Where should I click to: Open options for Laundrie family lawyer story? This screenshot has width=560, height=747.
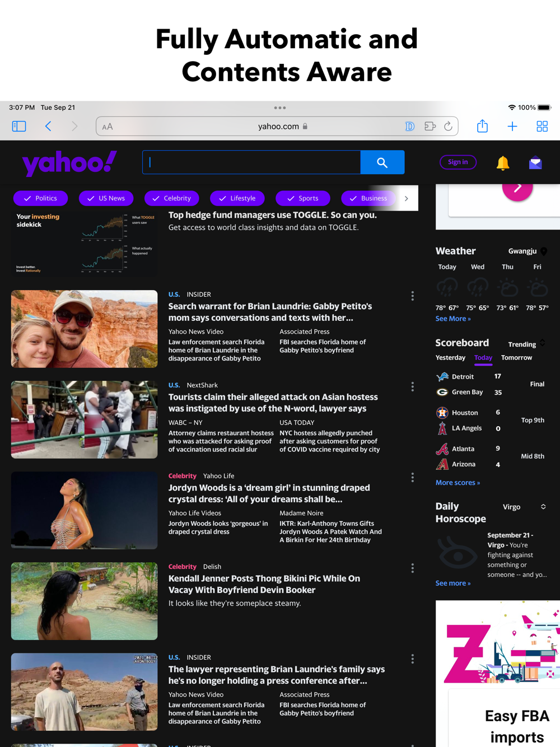(413, 659)
